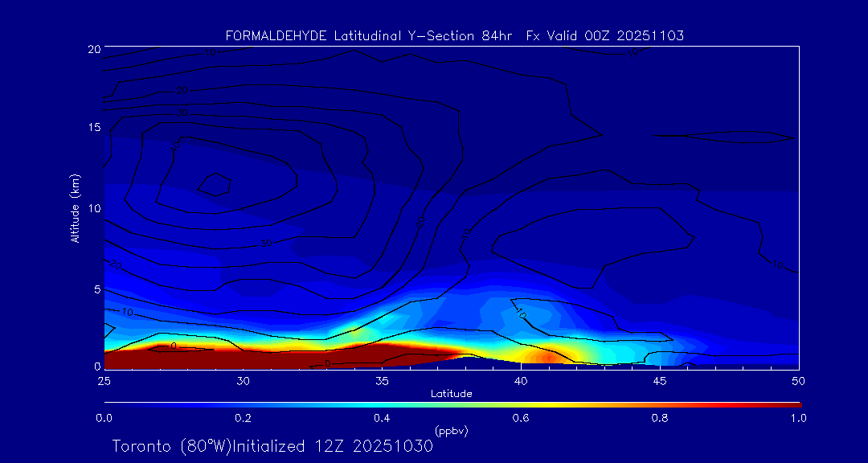Select the color scale label 0.2
Viewport: 868px width, 463px height.
(244, 419)
